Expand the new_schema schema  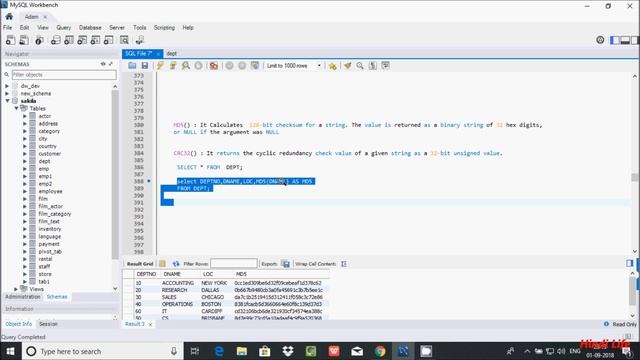[x=7, y=93]
